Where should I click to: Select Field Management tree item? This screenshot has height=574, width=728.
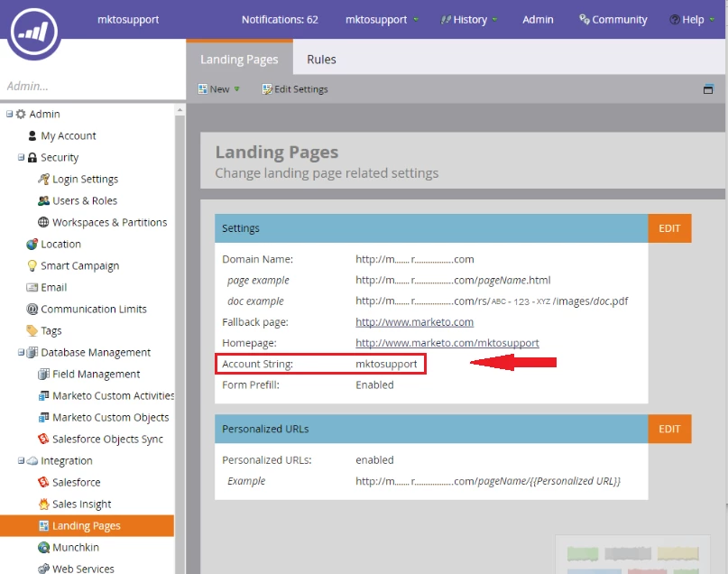97,374
